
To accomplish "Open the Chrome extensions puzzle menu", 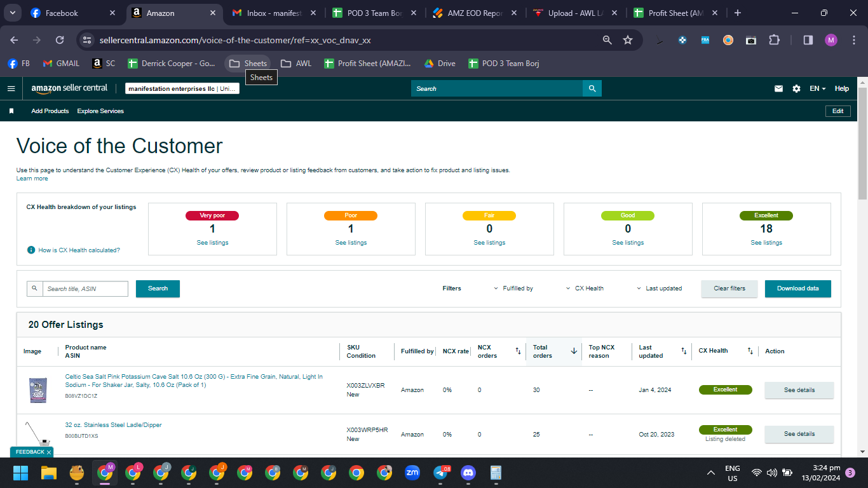I will pyautogui.click(x=774, y=40).
